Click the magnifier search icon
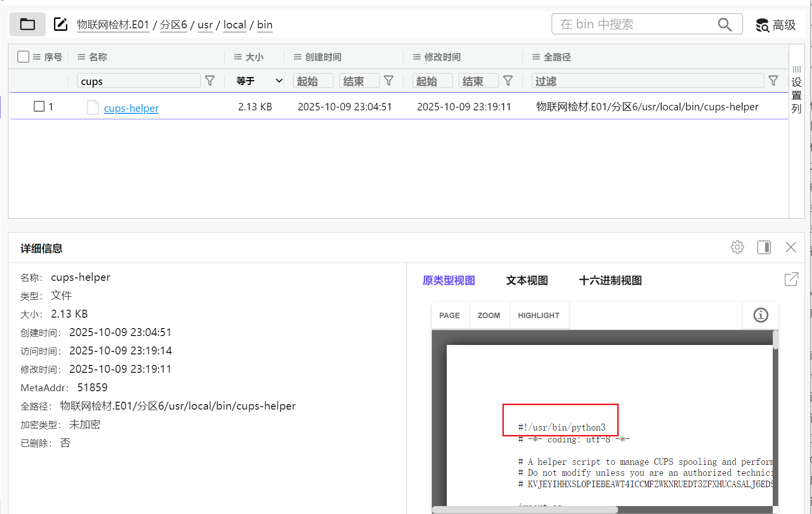 (x=725, y=24)
